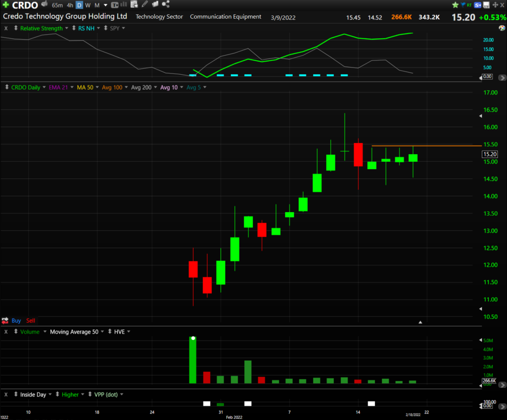Click the save chart floppy disk icon
Screen dimensions: 507x420
click(486, 5)
